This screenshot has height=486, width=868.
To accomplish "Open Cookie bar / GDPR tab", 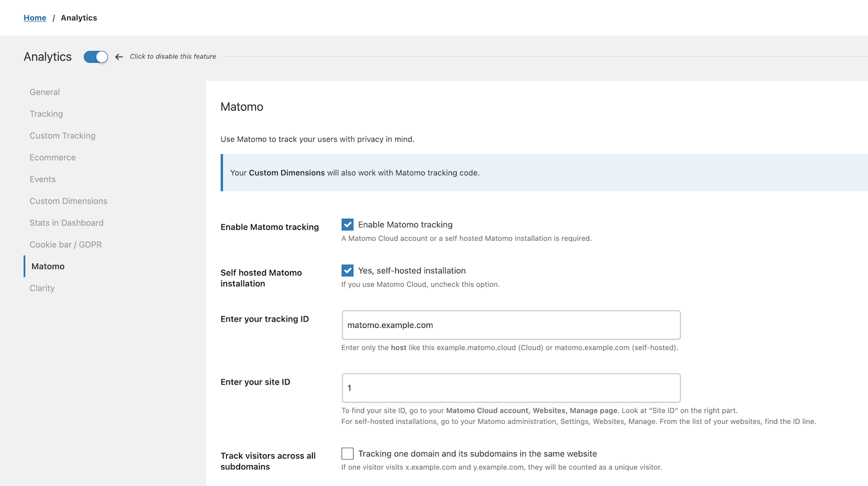I will pyautogui.click(x=65, y=244).
